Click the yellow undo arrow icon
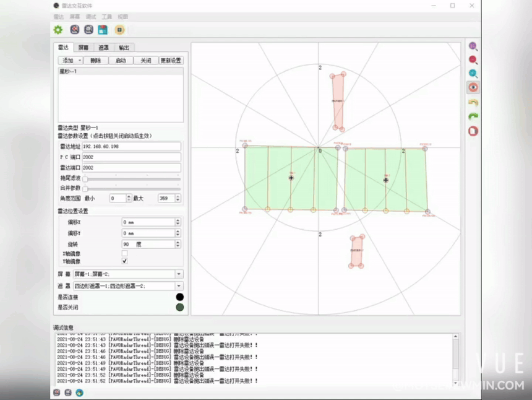 pyautogui.click(x=473, y=102)
